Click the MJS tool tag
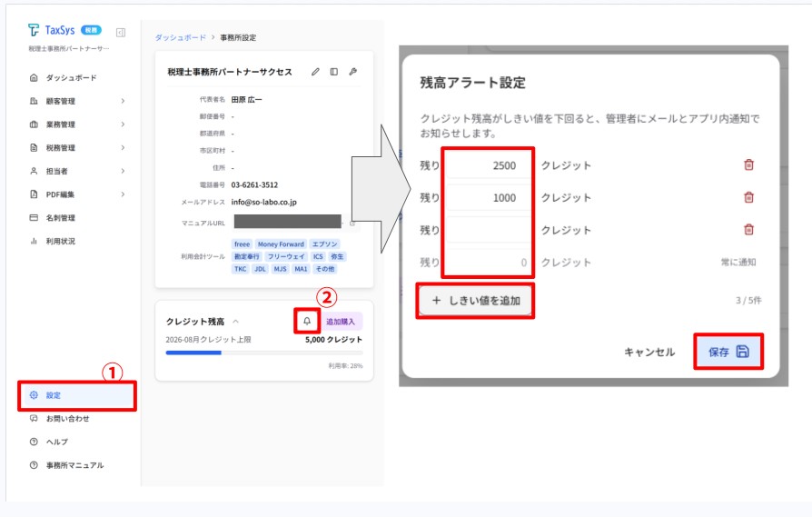This screenshot has width=812, height=517. click(280, 269)
